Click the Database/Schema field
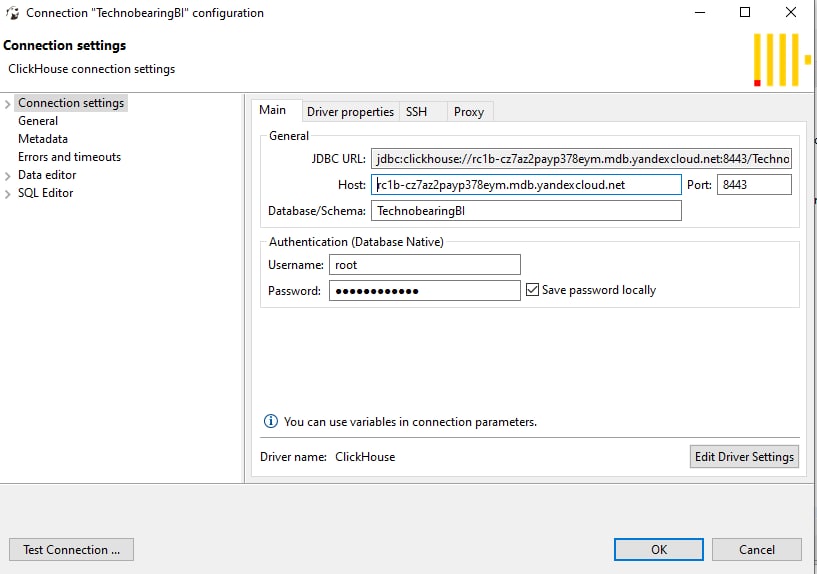The width and height of the screenshot is (817, 574). [x=526, y=210]
